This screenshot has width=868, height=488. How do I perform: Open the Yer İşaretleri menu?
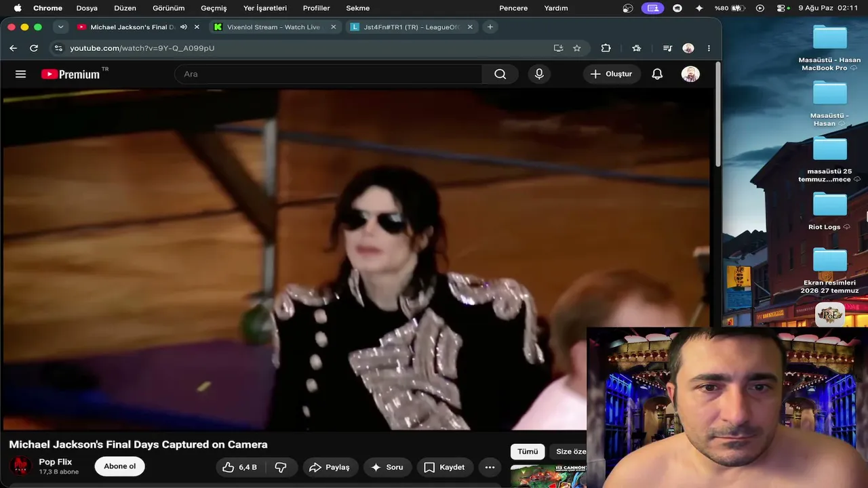[265, 8]
